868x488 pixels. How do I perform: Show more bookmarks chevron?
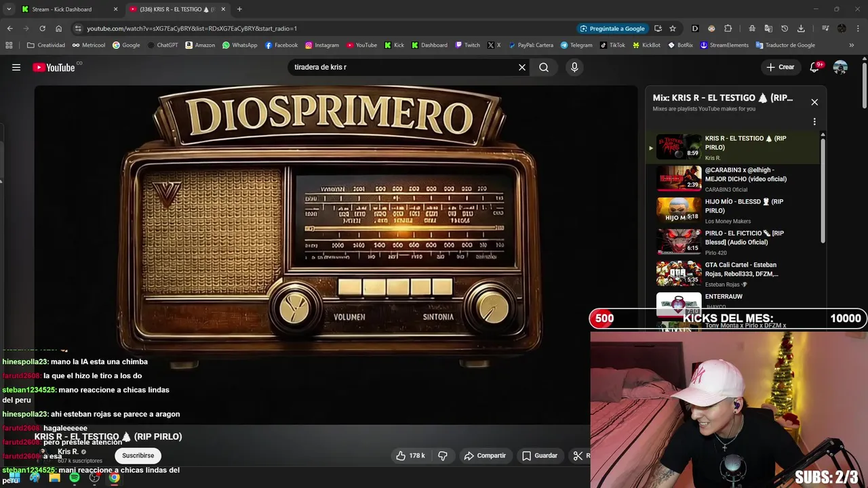click(x=852, y=45)
